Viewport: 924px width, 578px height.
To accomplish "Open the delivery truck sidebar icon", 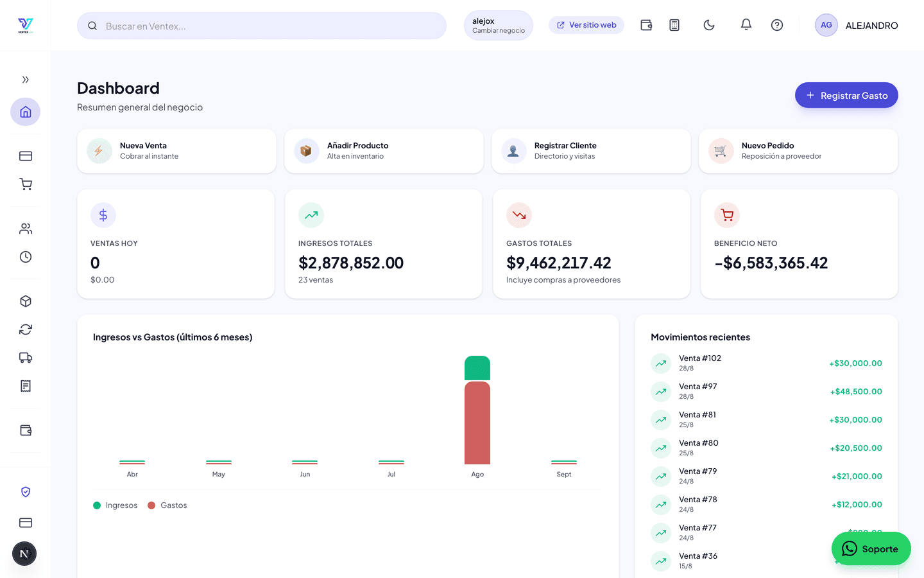I will (x=26, y=358).
